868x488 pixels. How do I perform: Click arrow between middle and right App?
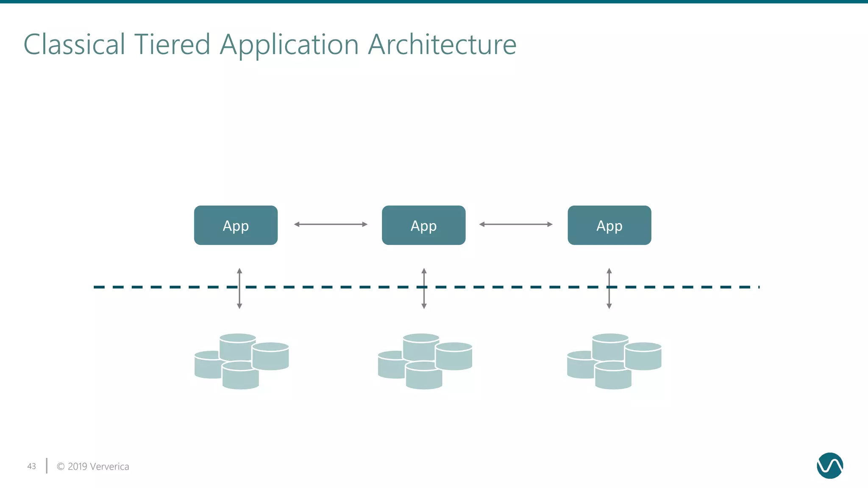tap(515, 224)
